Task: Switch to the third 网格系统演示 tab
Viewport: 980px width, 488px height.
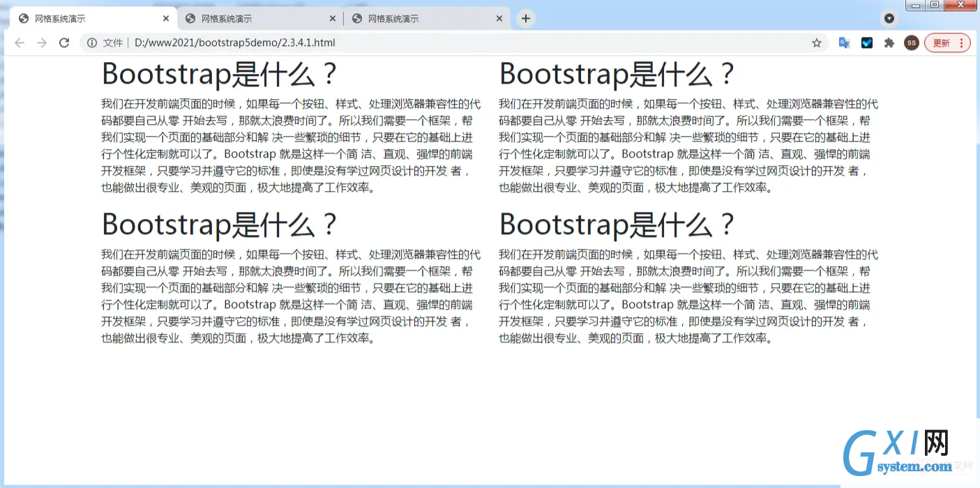Action: 427,19
